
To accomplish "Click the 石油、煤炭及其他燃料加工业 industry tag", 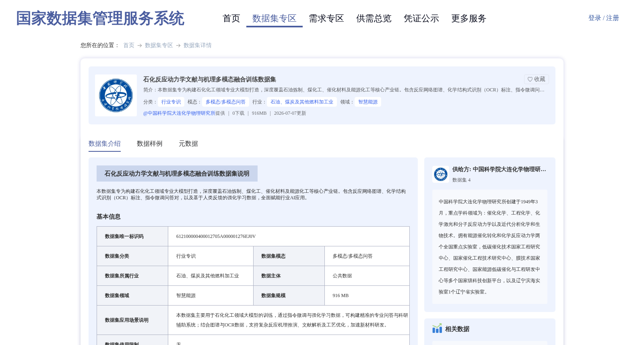I will pyautogui.click(x=302, y=102).
